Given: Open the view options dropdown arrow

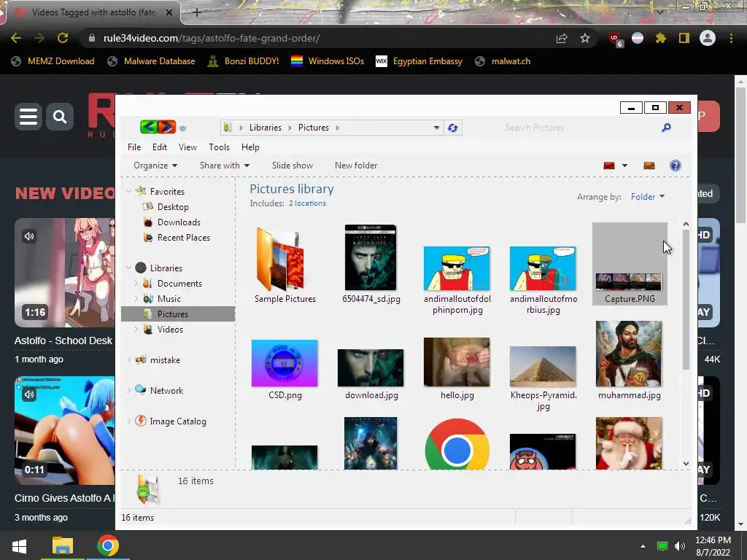Looking at the screenshot, I should tap(624, 166).
